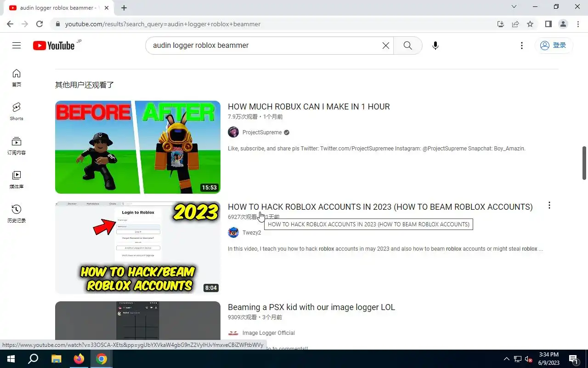
Task: Start voice search with the microphone
Action: (435, 46)
